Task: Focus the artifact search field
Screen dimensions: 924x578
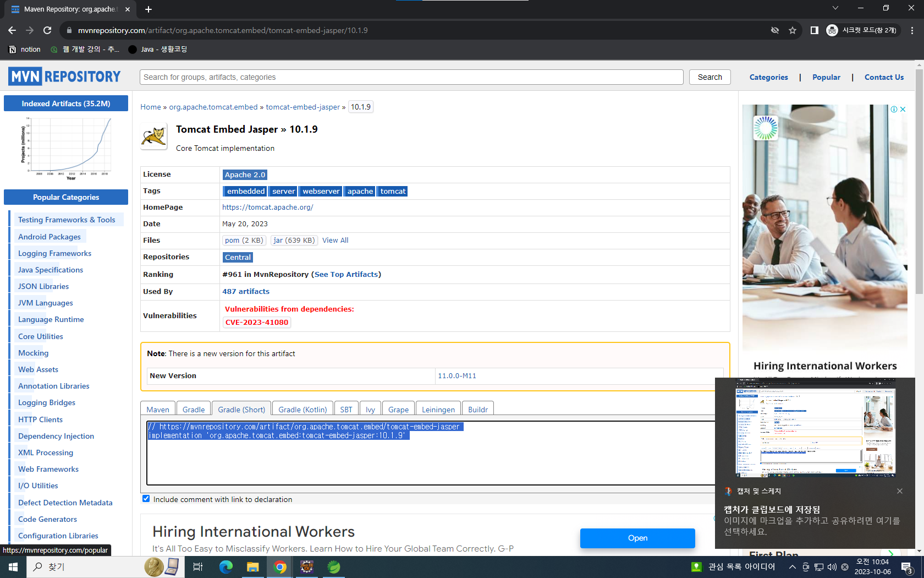Action: [411, 77]
